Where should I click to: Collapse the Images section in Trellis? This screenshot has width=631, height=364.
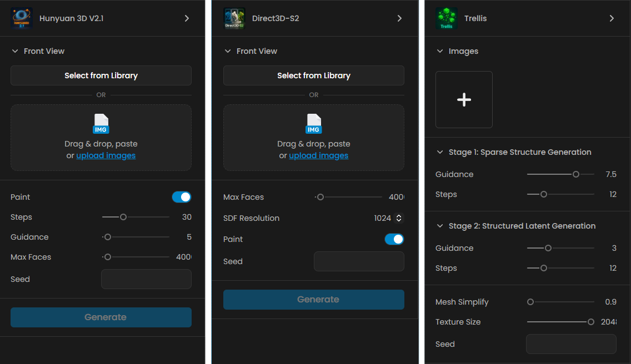click(440, 51)
